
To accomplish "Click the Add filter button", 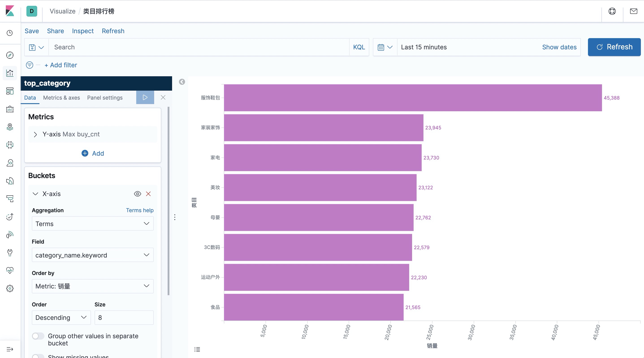I will 60,65.
